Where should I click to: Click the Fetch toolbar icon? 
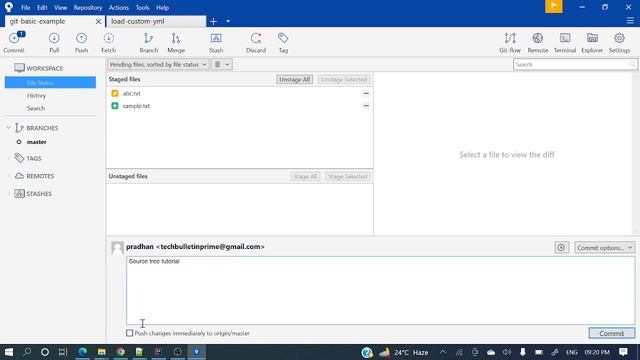coord(109,42)
